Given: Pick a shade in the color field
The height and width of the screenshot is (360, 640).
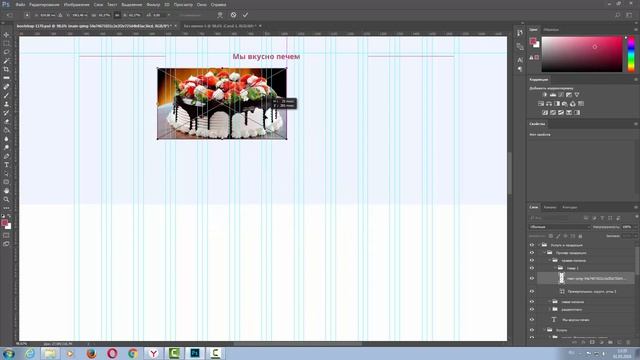Looking at the screenshot, I should 582,54.
